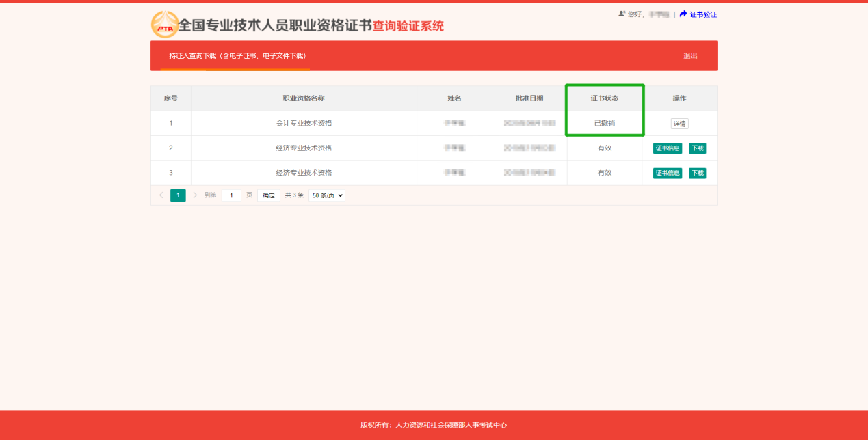The image size is (868, 440).
Task: Click the user avatar icon beside 您好
Action: 622,14
